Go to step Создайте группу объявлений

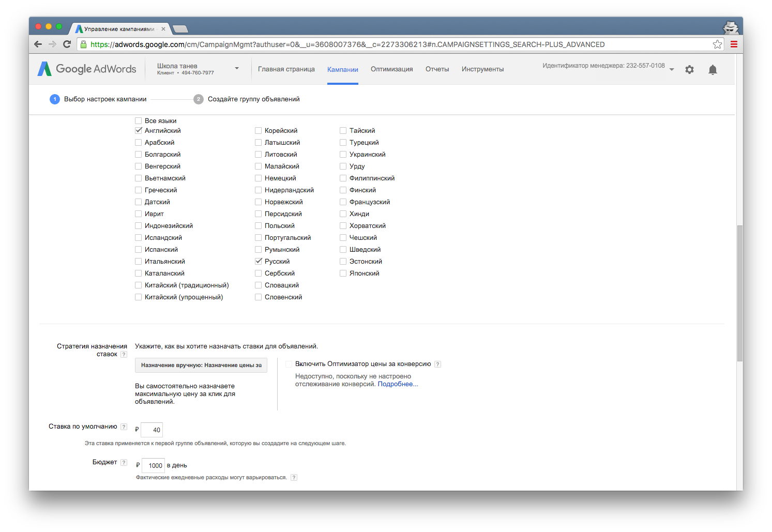coord(253,99)
